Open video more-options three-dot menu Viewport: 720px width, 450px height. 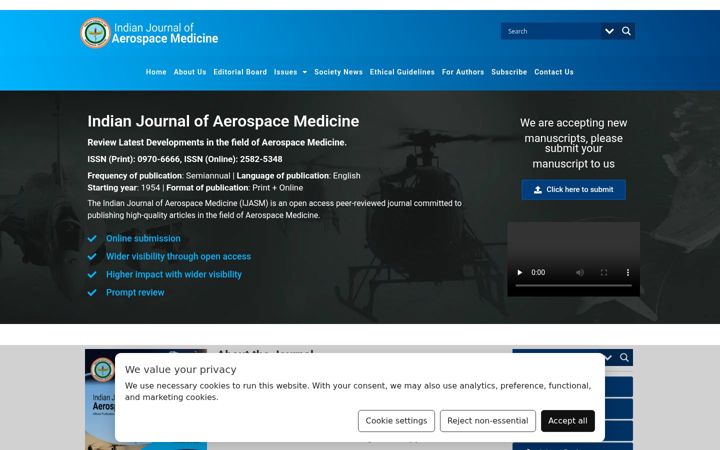pos(628,272)
